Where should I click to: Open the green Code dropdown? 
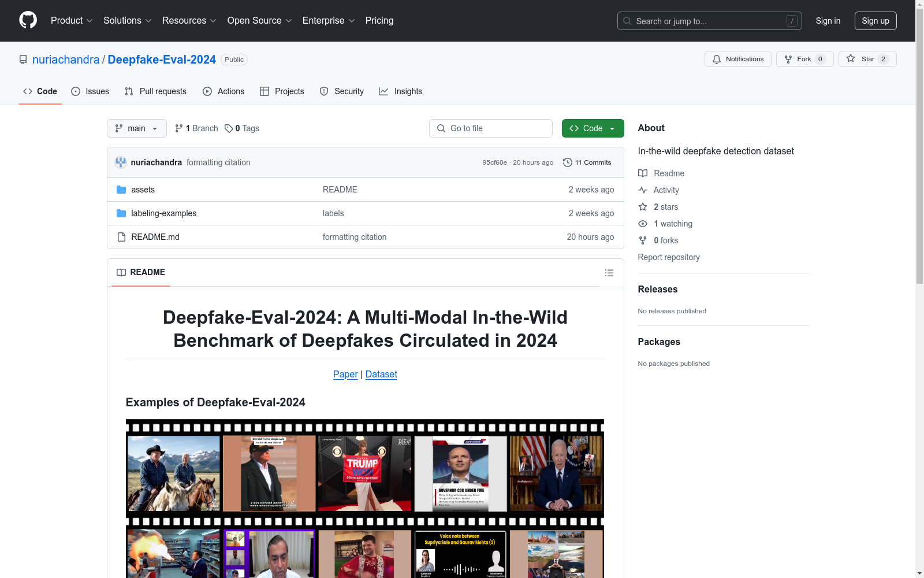pyautogui.click(x=593, y=128)
